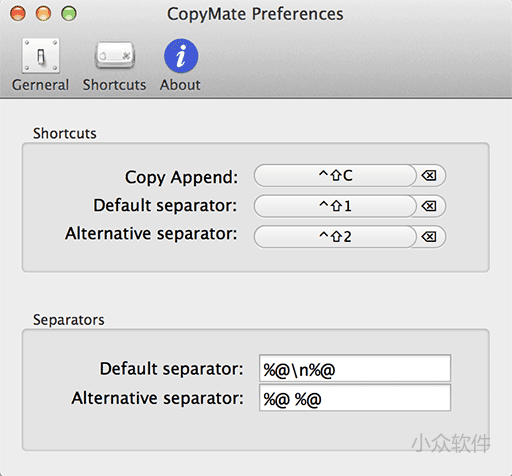
Task: Click the Gerneral tab label
Action: (x=40, y=85)
